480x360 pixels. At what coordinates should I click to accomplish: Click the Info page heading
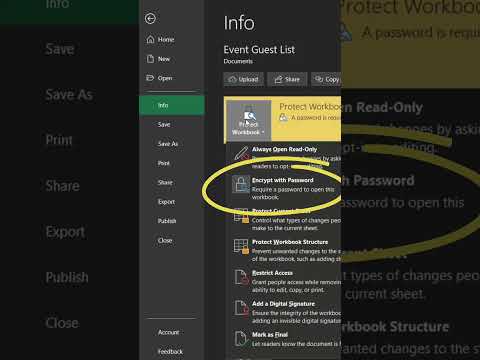click(x=239, y=23)
